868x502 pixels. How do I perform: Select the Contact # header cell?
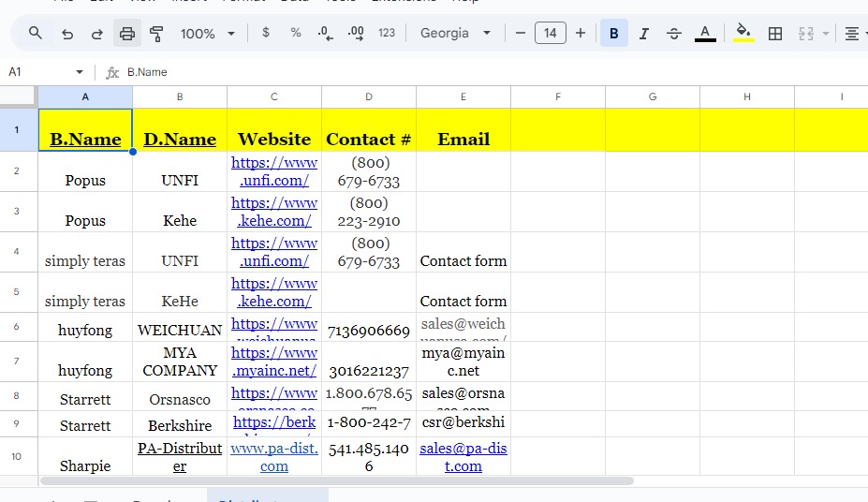coord(369,130)
